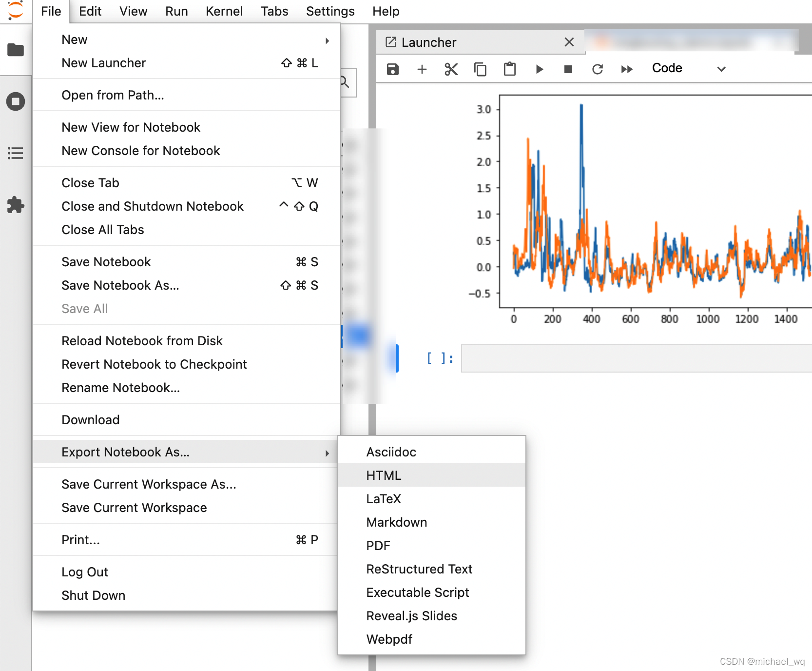Select Save Current Workspace
This screenshot has height=671, width=812.
[186, 508]
